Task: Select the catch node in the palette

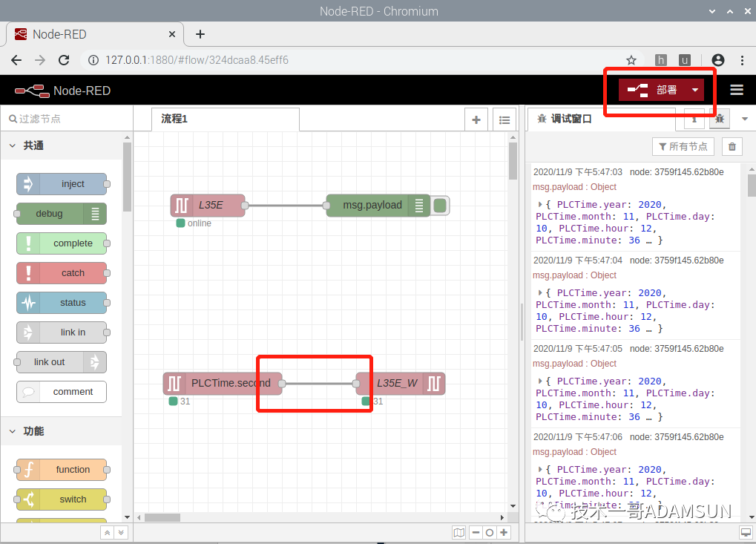Action: point(62,272)
